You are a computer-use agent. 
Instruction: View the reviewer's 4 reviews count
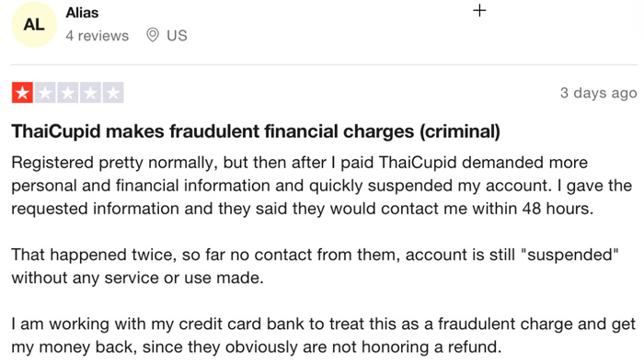[98, 36]
